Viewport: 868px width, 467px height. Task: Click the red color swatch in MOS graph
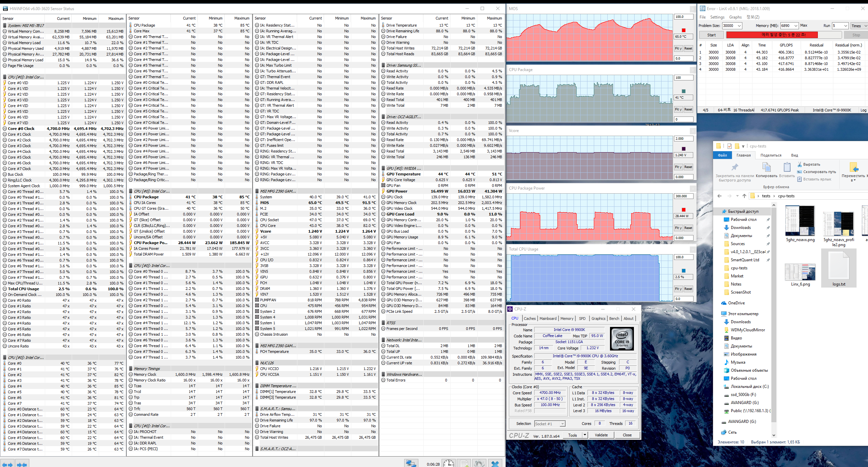pyautogui.click(x=684, y=30)
